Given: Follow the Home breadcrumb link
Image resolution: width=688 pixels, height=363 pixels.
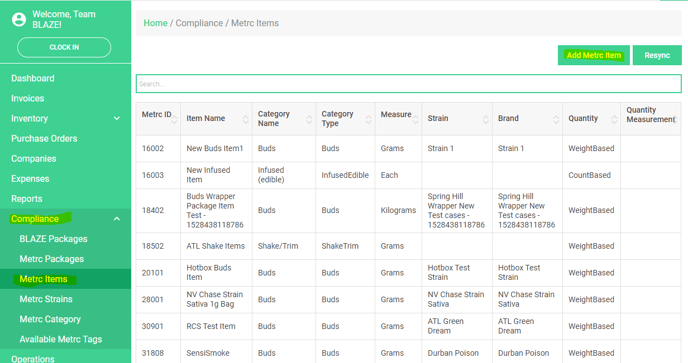Looking at the screenshot, I should (x=155, y=23).
